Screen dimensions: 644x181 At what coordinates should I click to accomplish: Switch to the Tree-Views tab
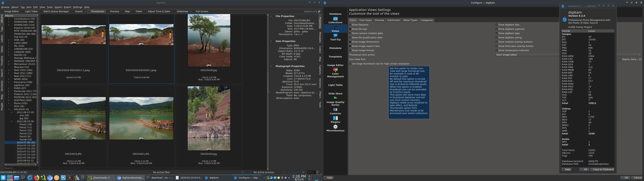365,20
